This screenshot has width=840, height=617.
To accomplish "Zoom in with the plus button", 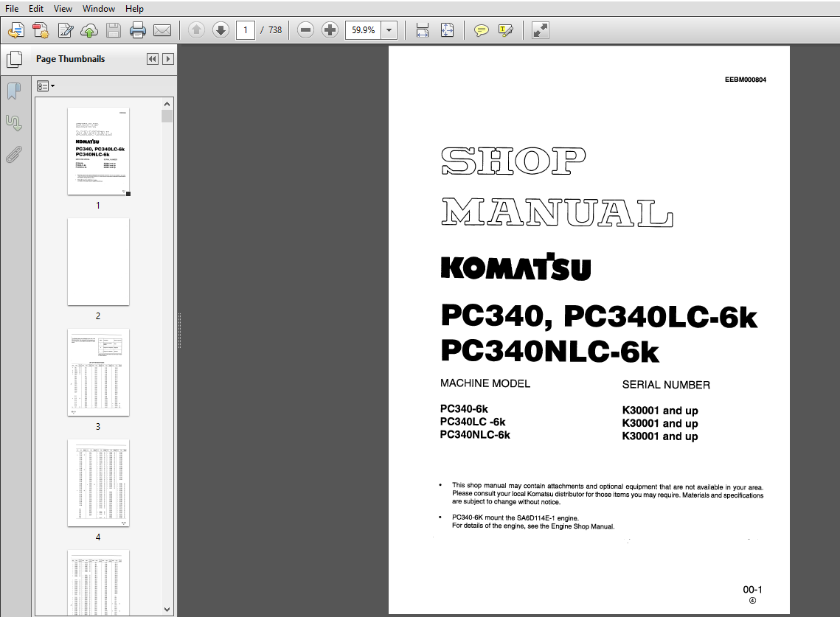I will [x=330, y=30].
